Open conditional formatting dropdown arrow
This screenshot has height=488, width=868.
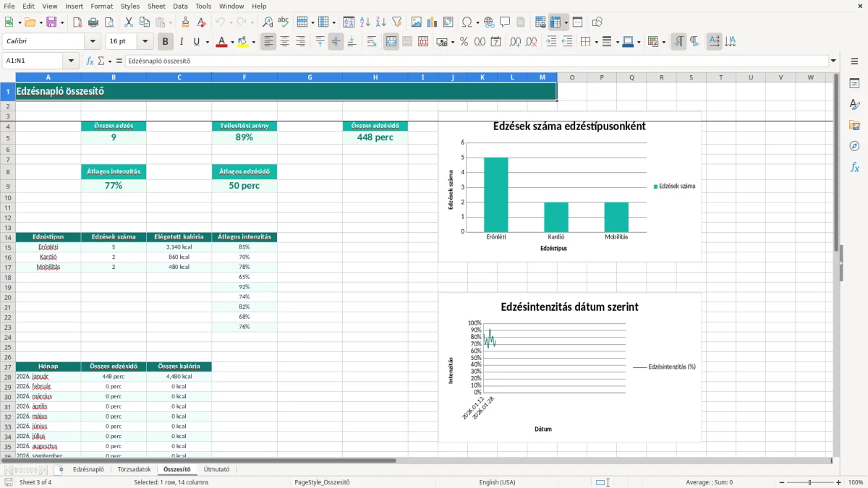[663, 42]
